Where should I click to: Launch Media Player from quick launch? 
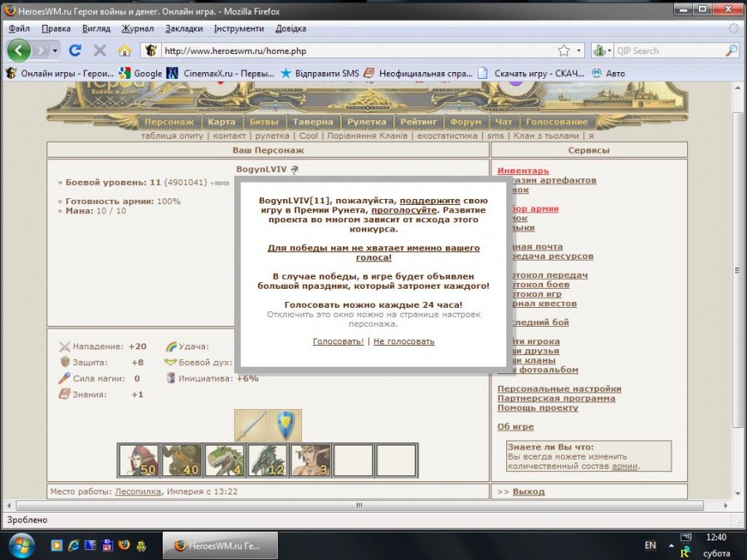(x=56, y=545)
